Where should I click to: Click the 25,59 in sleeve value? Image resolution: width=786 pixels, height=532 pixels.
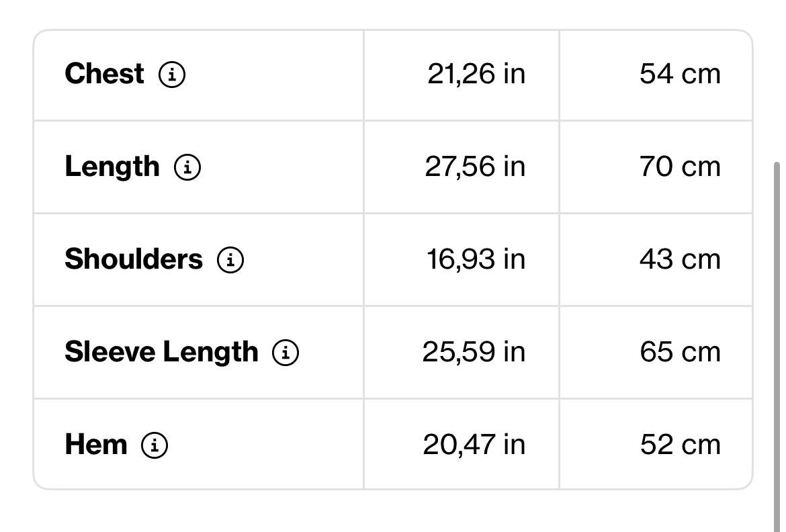point(474,351)
